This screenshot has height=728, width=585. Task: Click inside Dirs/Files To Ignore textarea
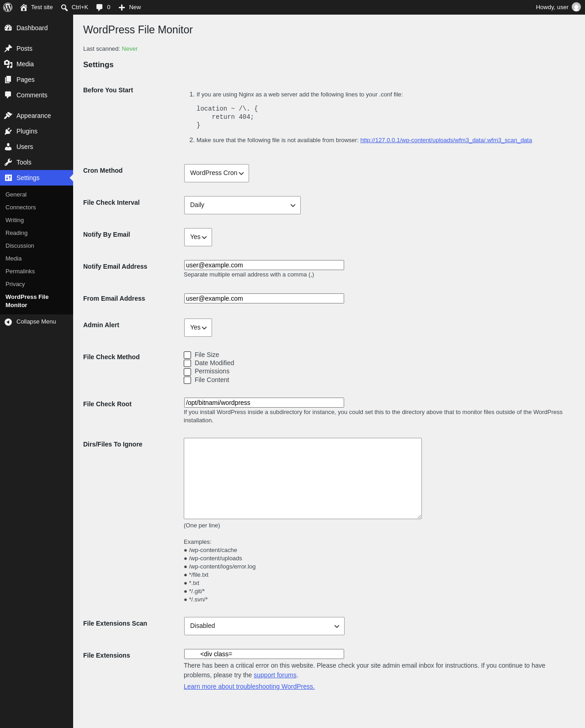[x=303, y=478]
